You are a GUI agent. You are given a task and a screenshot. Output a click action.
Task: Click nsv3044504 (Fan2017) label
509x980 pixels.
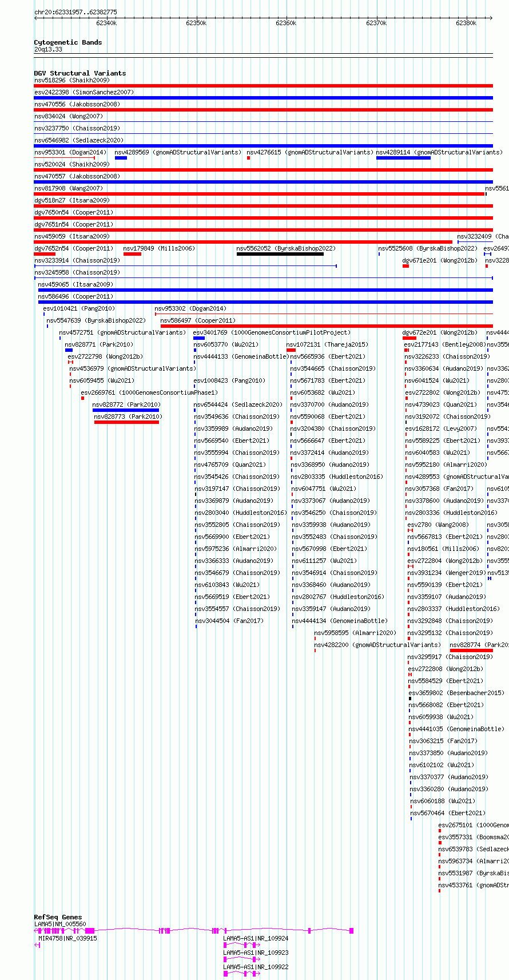click(x=229, y=621)
